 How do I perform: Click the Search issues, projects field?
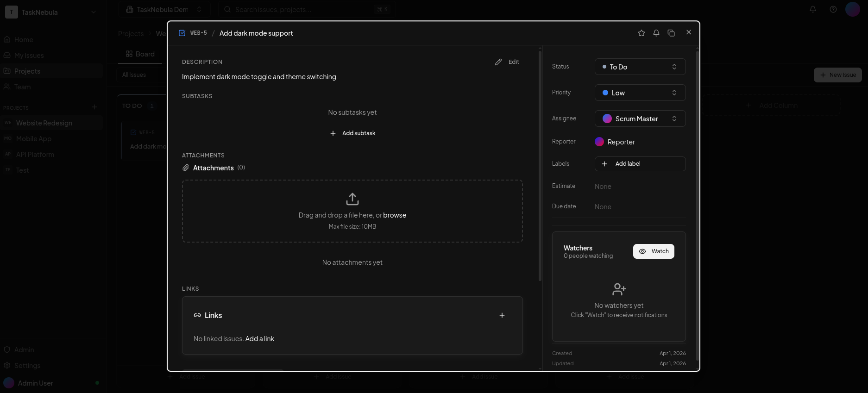click(x=307, y=9)
